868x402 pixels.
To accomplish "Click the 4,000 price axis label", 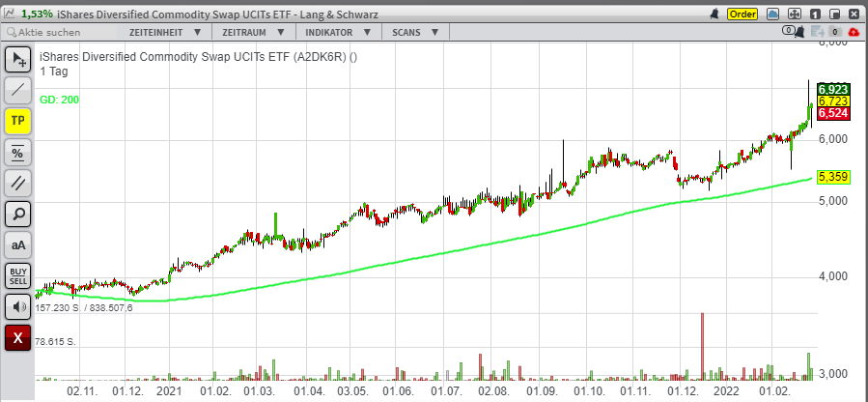I will [x=833, y=276].
